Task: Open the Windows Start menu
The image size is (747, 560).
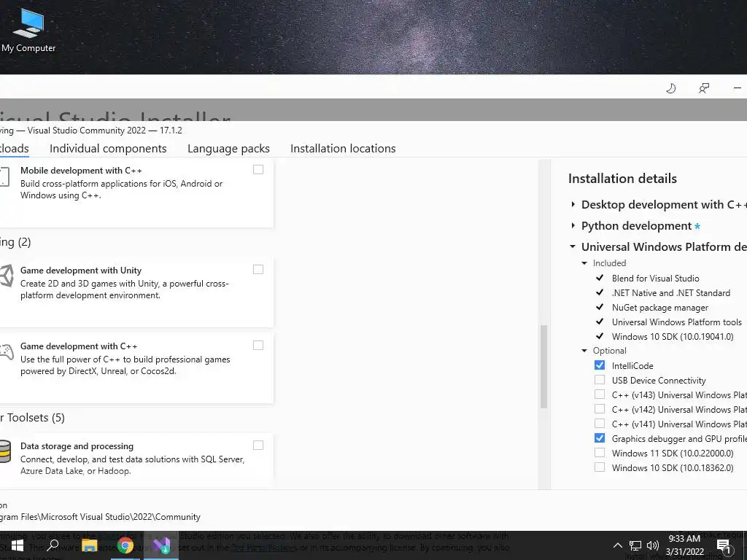Action: tap(18, 545)
